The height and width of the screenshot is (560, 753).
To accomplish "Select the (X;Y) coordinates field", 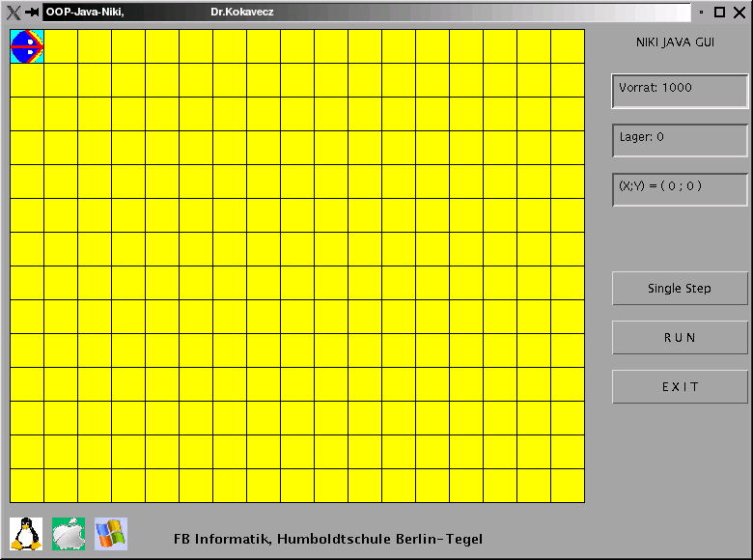I will [680, 189].
